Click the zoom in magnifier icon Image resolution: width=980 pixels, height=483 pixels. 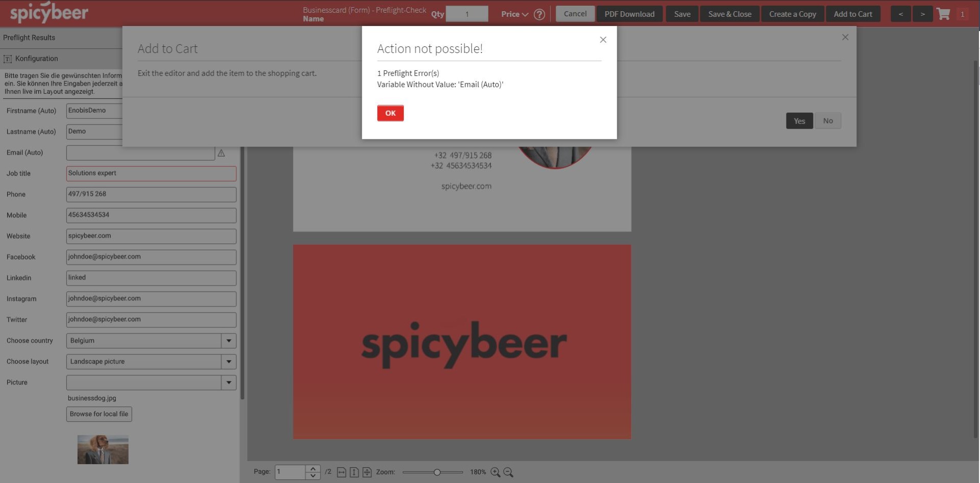pyautogui.click(x=495, y=472)
